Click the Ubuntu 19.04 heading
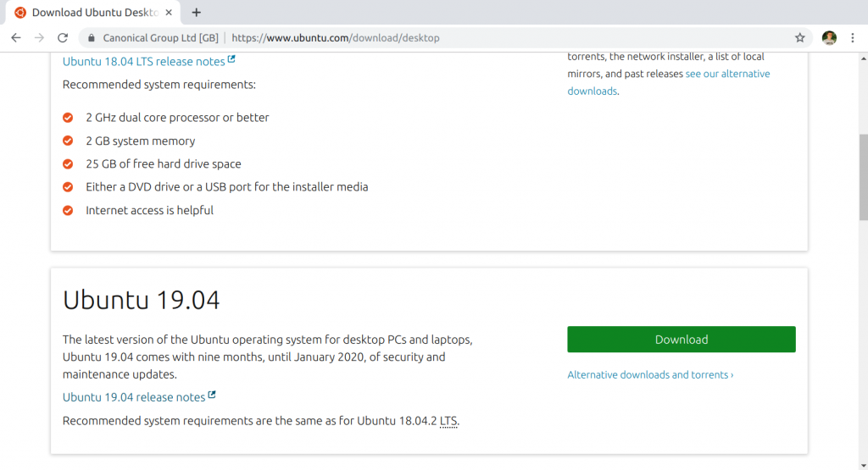 point(142,300)
